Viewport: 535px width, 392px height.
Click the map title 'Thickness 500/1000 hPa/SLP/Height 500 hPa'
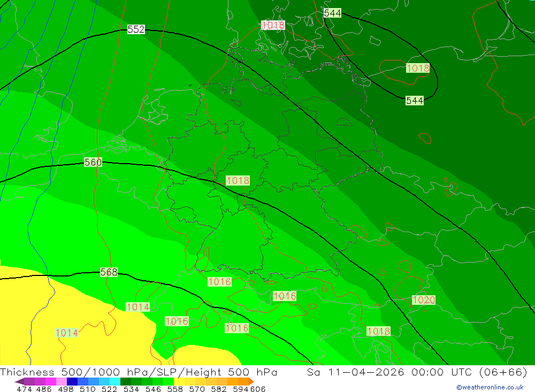139,372
